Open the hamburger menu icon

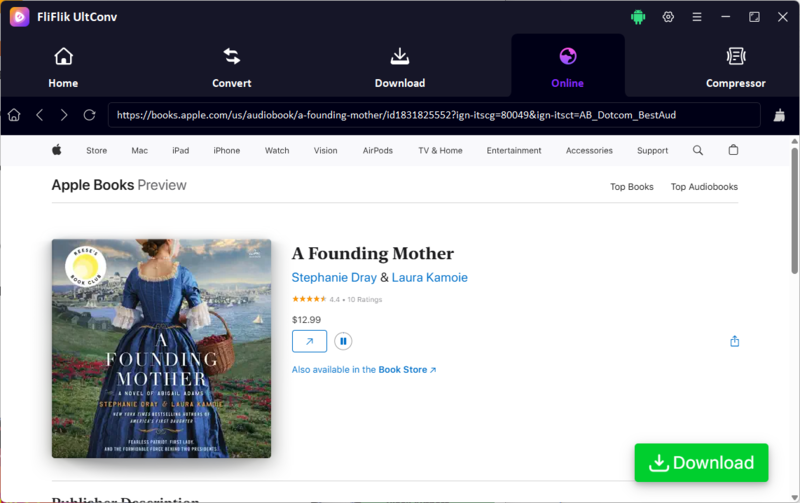tap(696, 17)
